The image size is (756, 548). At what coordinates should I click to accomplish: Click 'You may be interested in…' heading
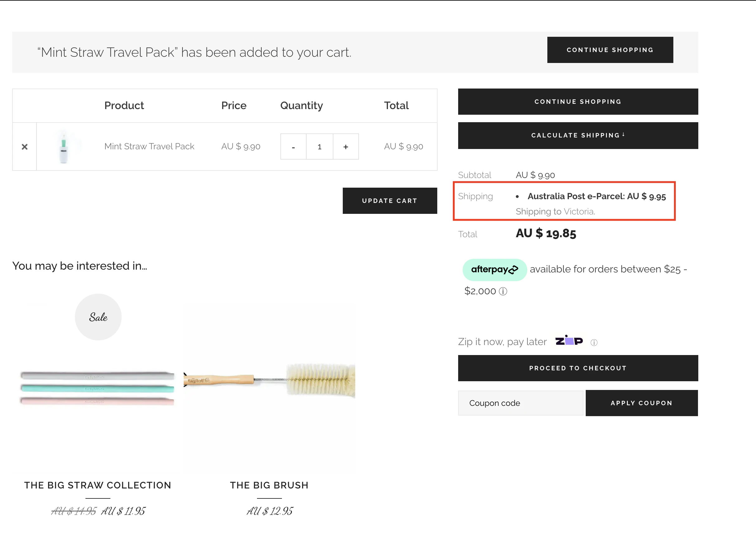[80, 266]
